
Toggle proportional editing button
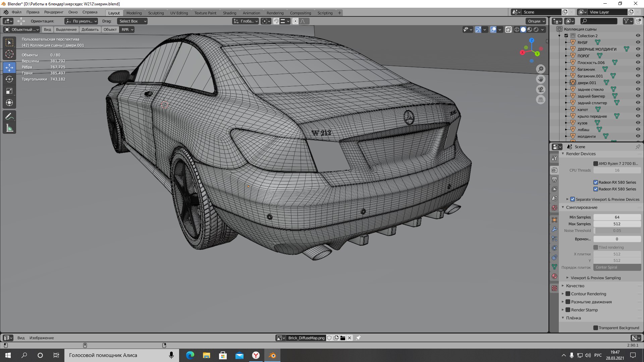(x=295, y=21)
